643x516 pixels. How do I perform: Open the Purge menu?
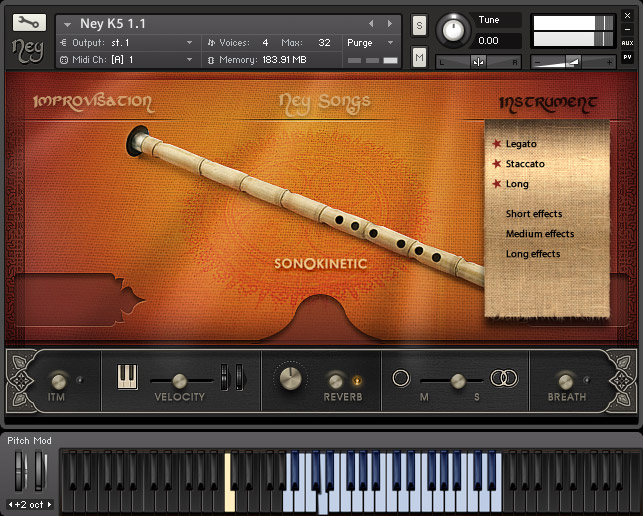370,43
